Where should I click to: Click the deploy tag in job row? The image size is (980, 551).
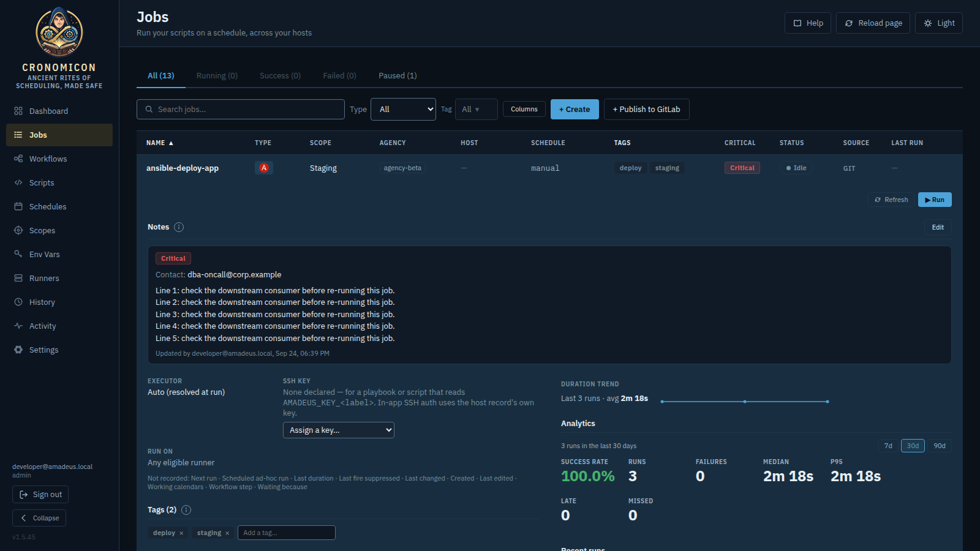tap(630, 168)
